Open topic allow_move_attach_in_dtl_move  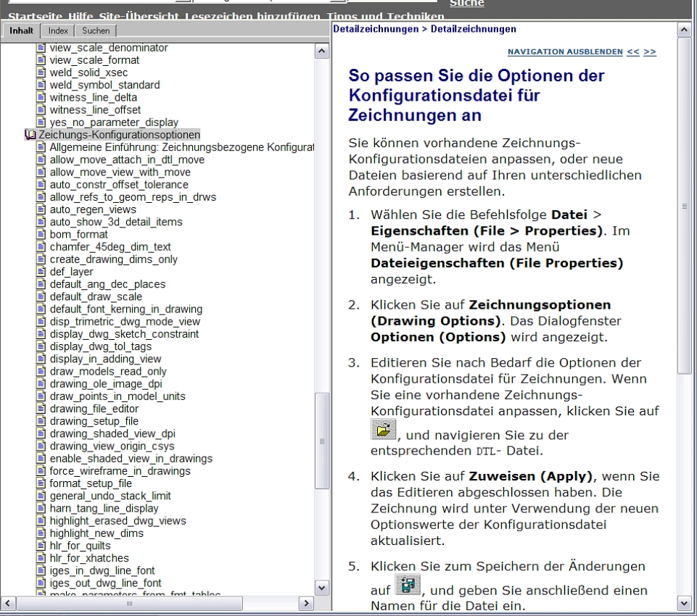pyautogui.click(x=127, y=159)
